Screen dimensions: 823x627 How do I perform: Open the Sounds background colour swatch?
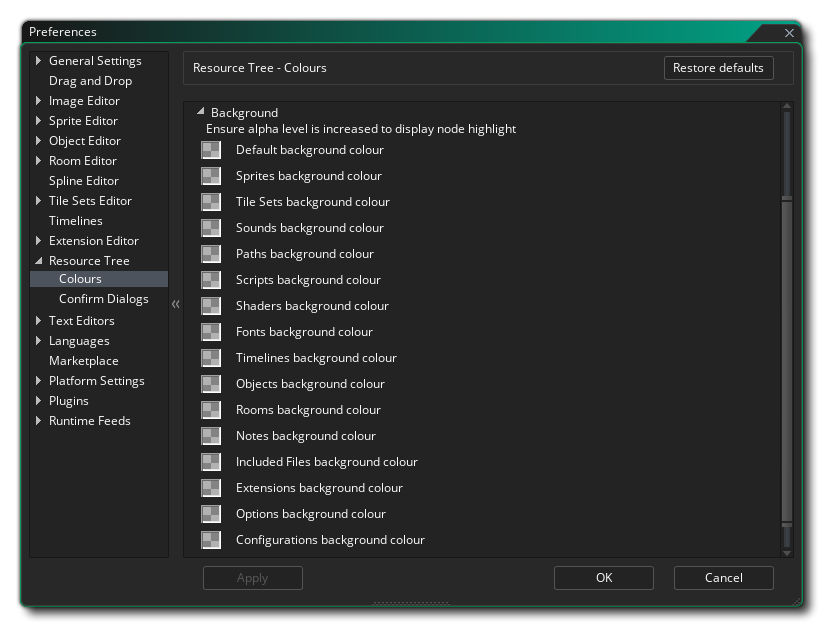click(211, 227)
